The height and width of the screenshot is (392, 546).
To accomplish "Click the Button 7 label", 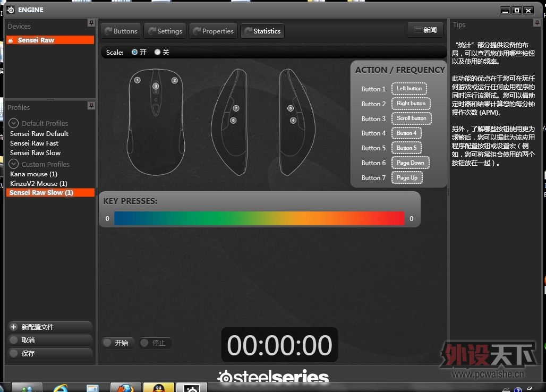I will pos(373,178).
